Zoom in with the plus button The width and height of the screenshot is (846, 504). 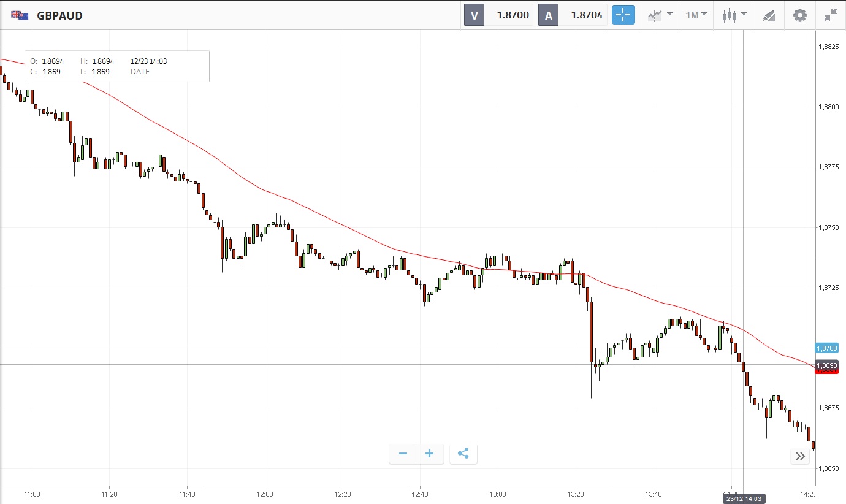coord(430,454)
